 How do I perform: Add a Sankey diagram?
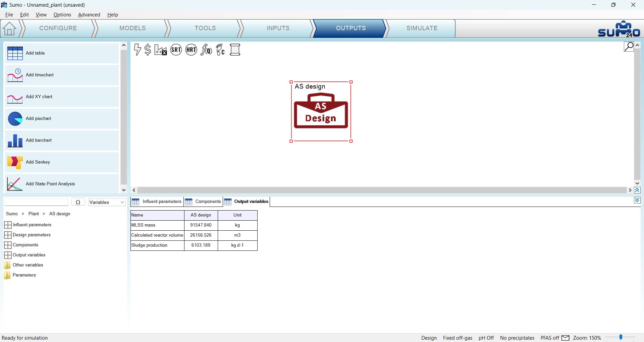click(62, 162)
